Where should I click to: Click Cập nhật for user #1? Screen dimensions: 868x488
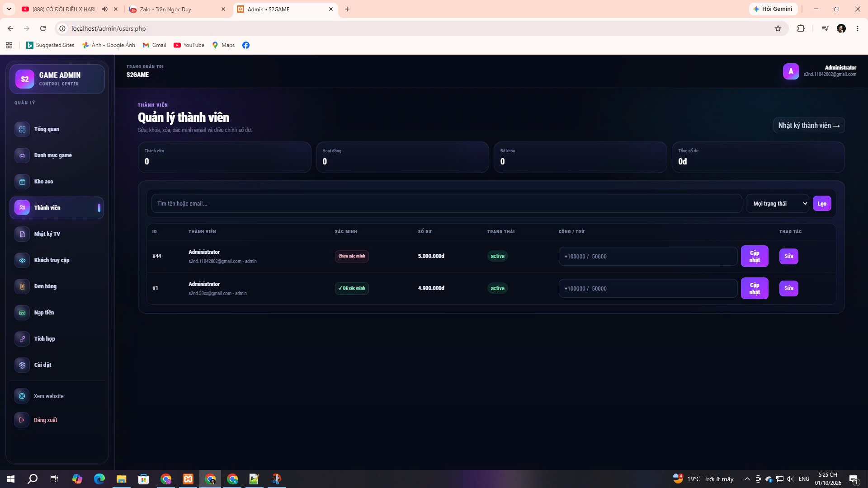[755, 288]
